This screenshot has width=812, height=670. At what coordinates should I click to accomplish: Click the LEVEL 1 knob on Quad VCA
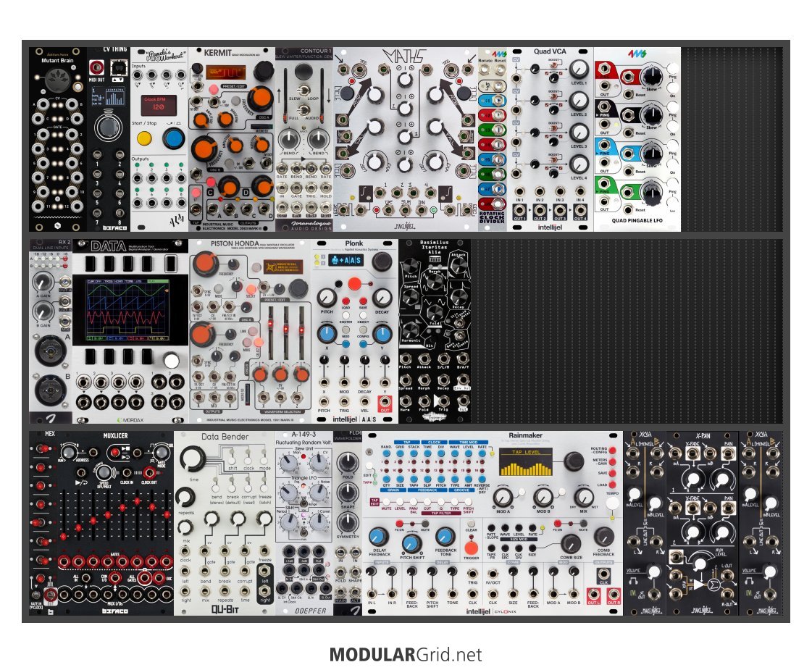pyautogui.click(x=579, y=70)
